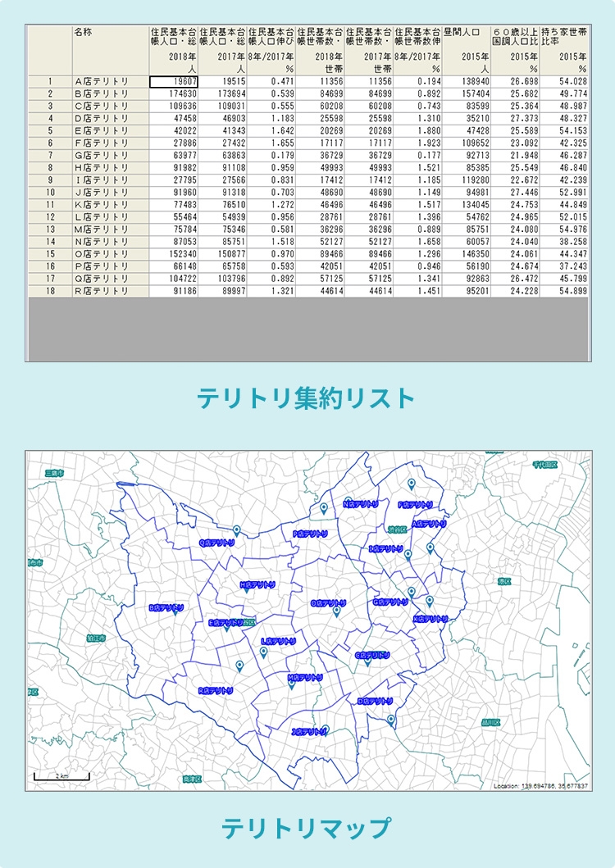This screenshot has height=868, width=615.
Task: Select the R店テリトリ row name in table
Action: click(111, 291)
